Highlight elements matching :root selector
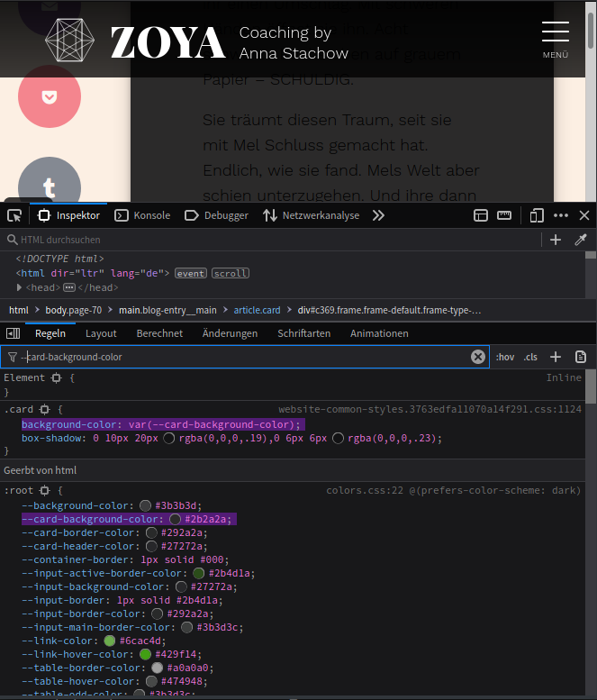Image resolution: width=597 pixels, height=700 pixels. [45, 491]
